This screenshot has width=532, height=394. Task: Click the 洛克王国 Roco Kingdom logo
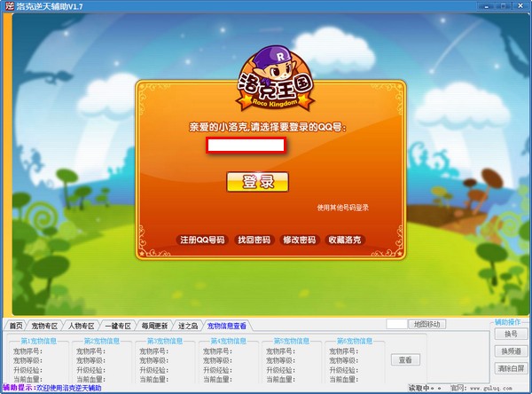[x=275, y=79]
